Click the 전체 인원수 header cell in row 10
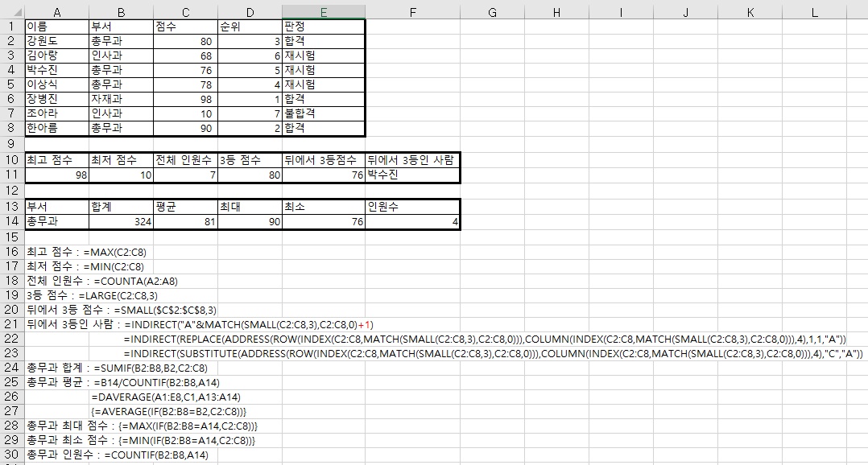Image resolution: width=868 pixels, height=465 pixels. (x=185, y=160)
